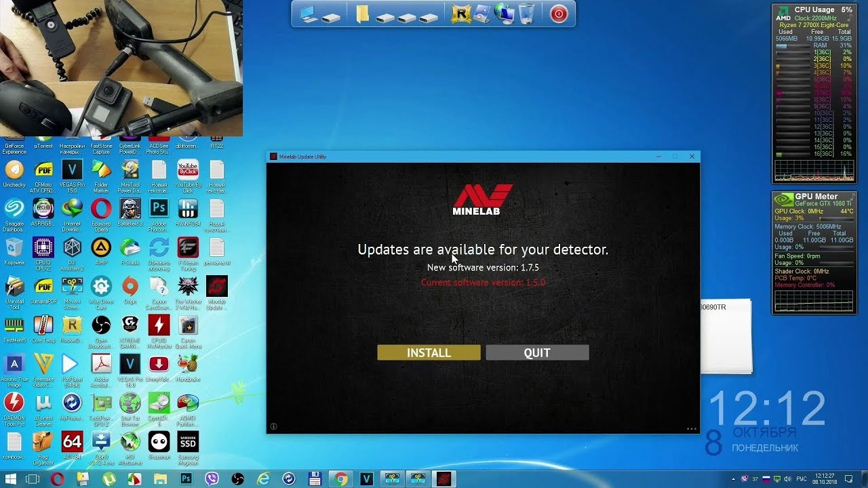Screen dimensions: 868x488
Task: Open the DAEMON Tools Pro desktop icon
Action: 14,408
